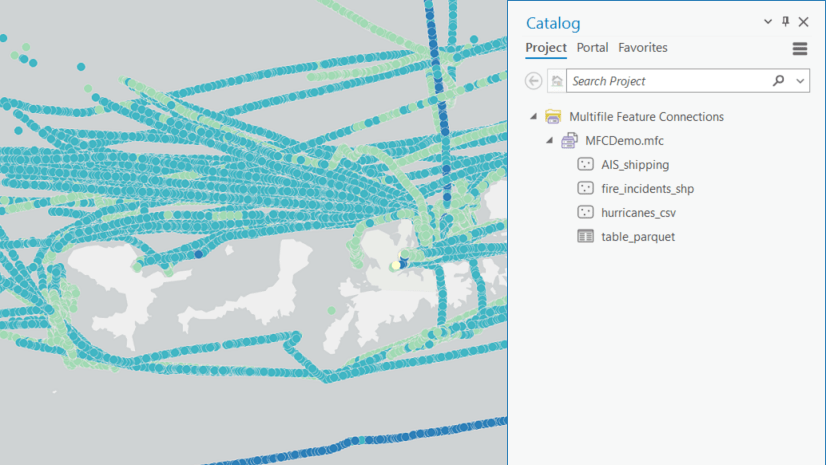The height and width of the screenshot is (465, 826).
Task: Open Catalog pane options chevron
Action: tap(768, 22)
